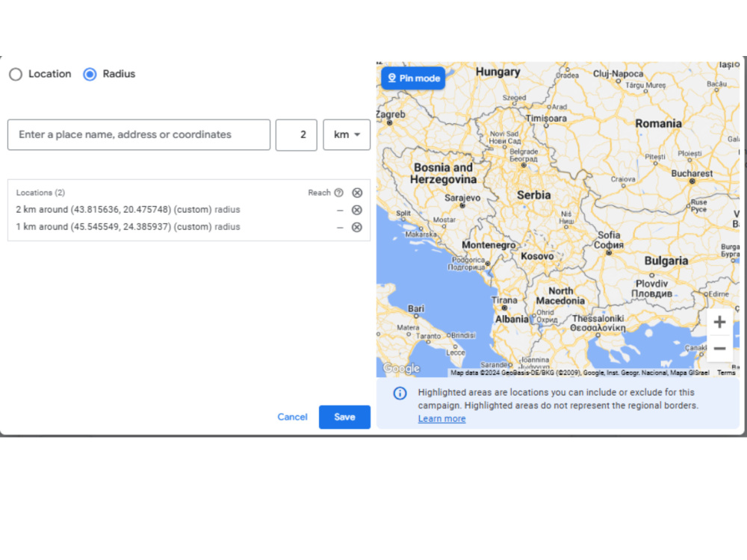Click Bulgaria label on the map
Viewport: 747px width, 560px height.
666,261
